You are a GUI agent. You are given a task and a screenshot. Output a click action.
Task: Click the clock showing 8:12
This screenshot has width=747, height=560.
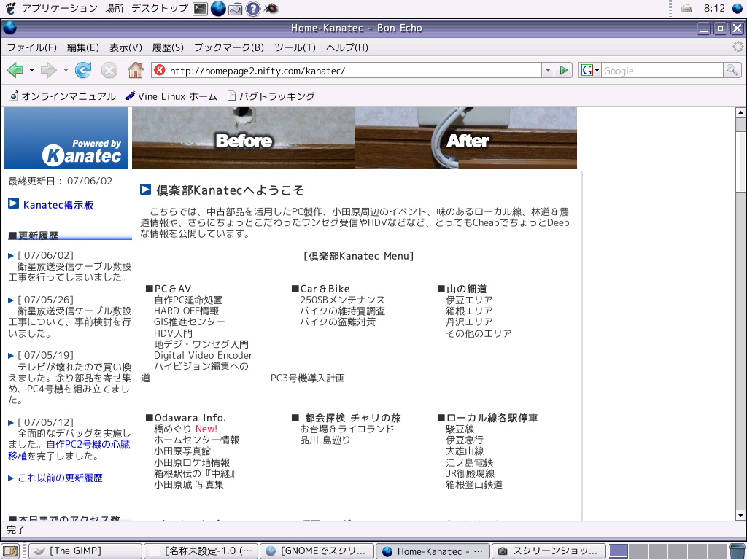click(x=714, y=8)
